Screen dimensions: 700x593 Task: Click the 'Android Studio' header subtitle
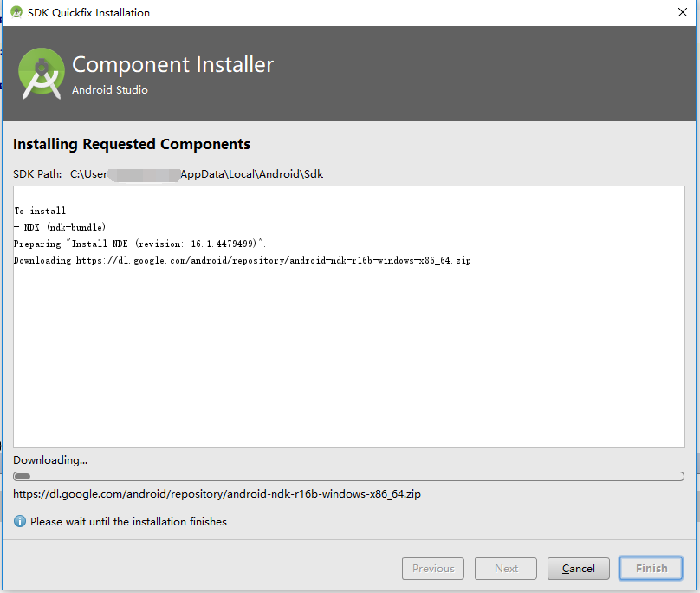click(110, 90)
